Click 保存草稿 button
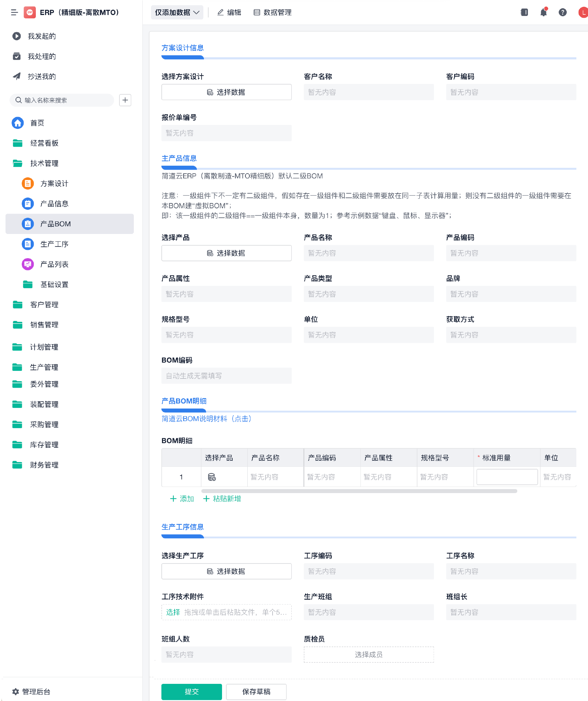Viewport: 588px width, 701px height. pos(256,692)
